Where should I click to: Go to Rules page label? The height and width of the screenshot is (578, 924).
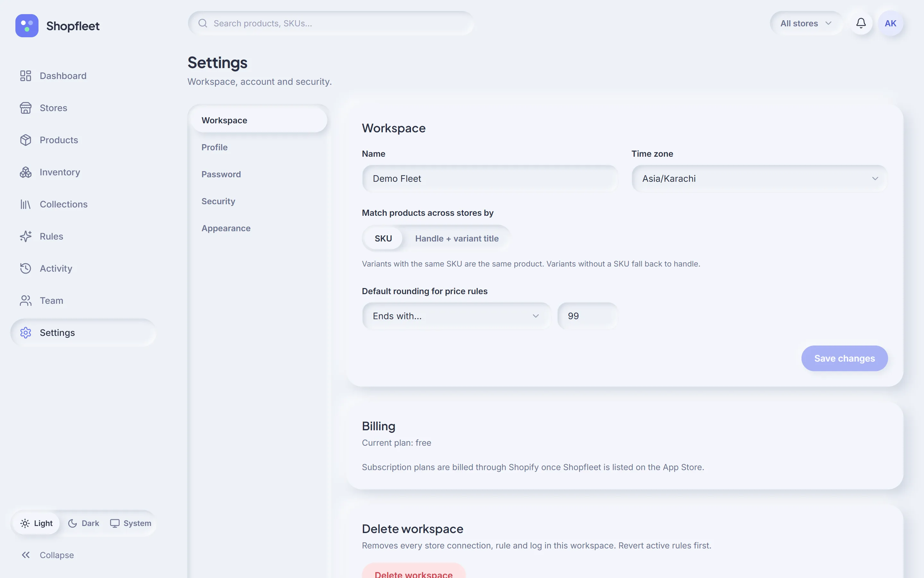[52, 236]
